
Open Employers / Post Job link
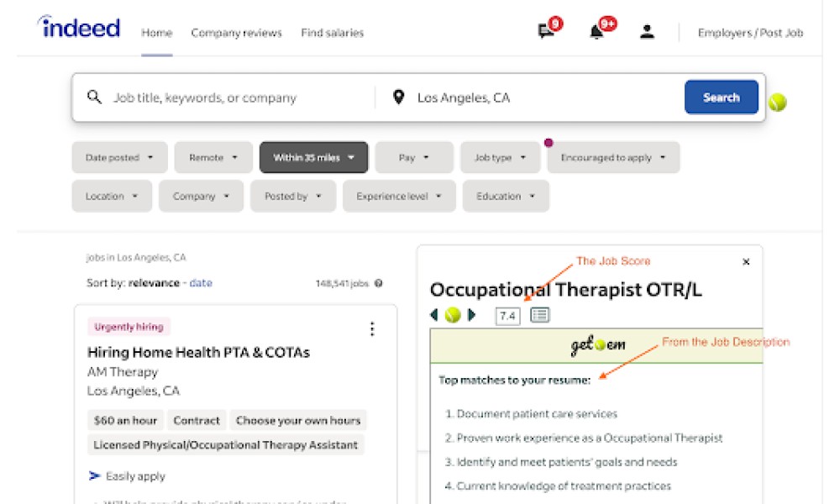(x=750, y=33)
